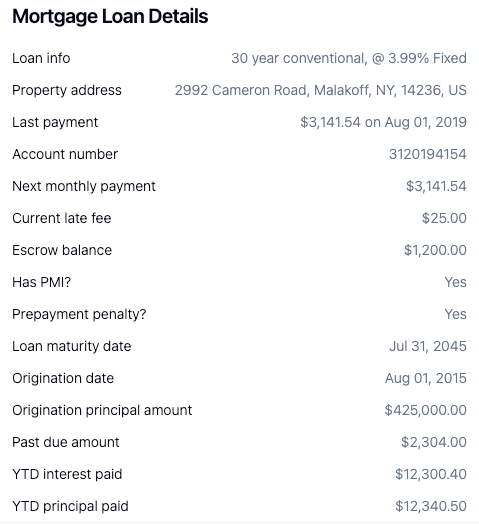The width and height of the screenshot is (479, 524).
Task: Click the Prepayment penalty? Yes value
Action: click(455, 314)
